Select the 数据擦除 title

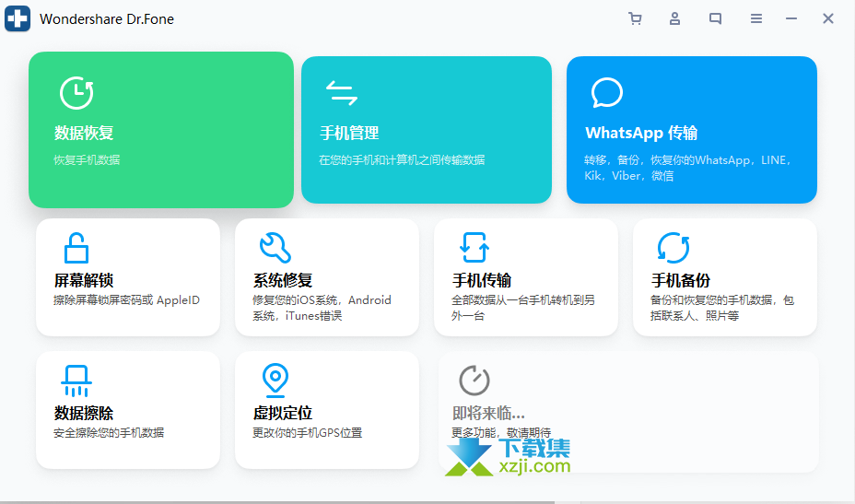[x=84, y=413]
